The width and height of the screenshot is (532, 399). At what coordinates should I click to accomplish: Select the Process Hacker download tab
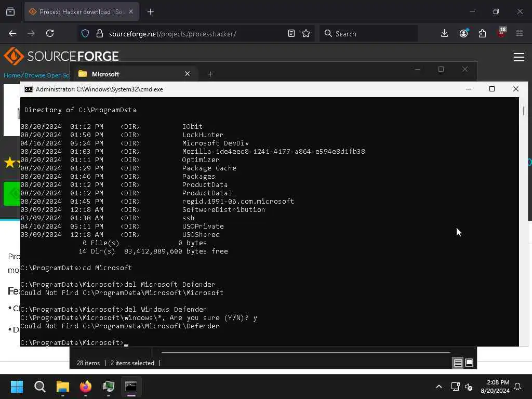coord(82,12)
